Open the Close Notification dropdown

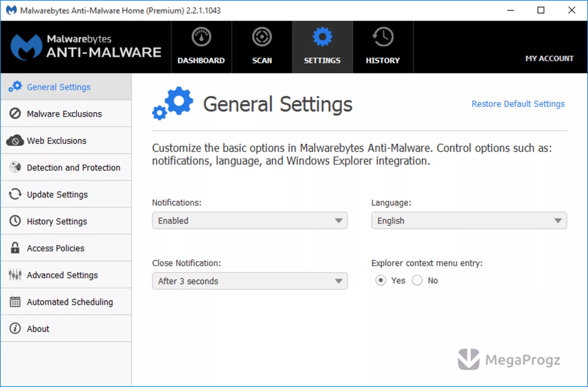[x=250, y=281]
